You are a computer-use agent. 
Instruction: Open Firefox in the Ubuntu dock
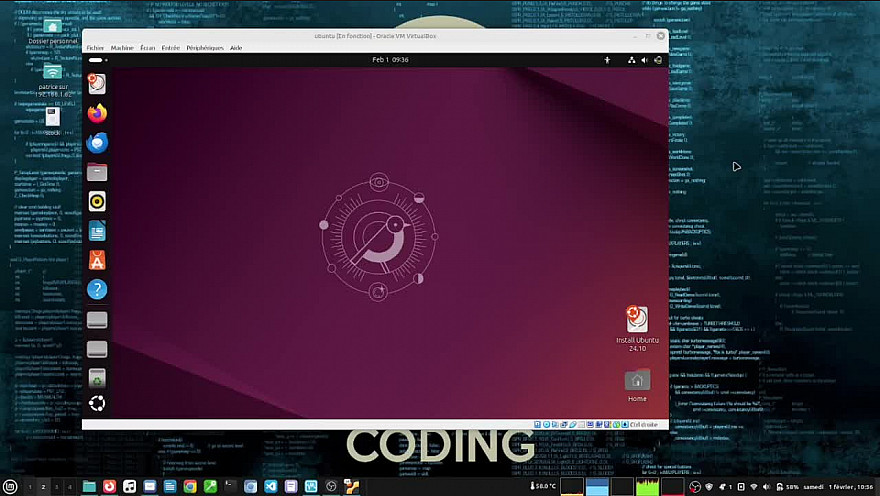97,113
